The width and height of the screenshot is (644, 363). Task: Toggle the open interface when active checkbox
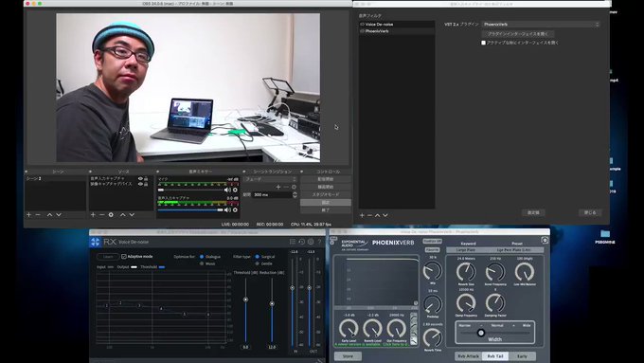click(483, 43)
